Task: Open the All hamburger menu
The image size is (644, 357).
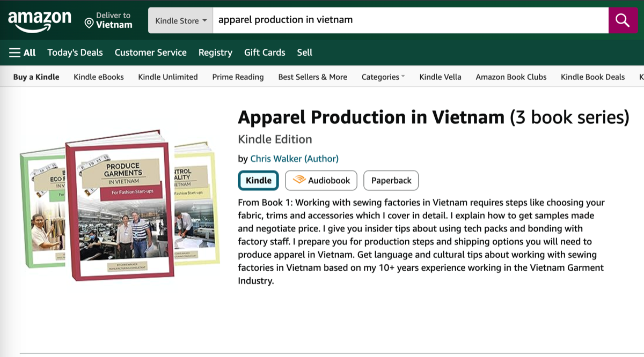Action: point(23,53)
